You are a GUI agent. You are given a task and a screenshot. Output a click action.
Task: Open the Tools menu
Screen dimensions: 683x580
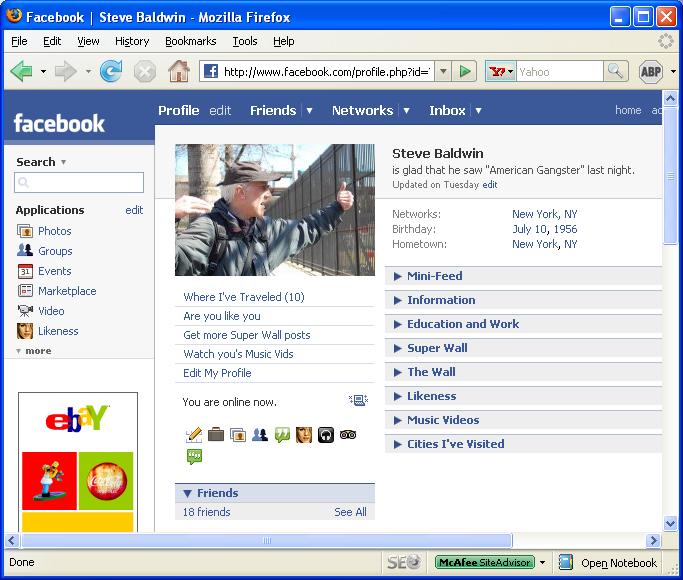(245, 41)
